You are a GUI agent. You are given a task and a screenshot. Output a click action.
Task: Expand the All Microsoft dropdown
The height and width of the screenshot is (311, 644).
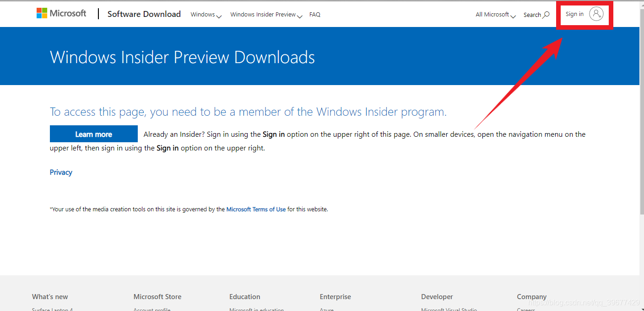(496, 15)
